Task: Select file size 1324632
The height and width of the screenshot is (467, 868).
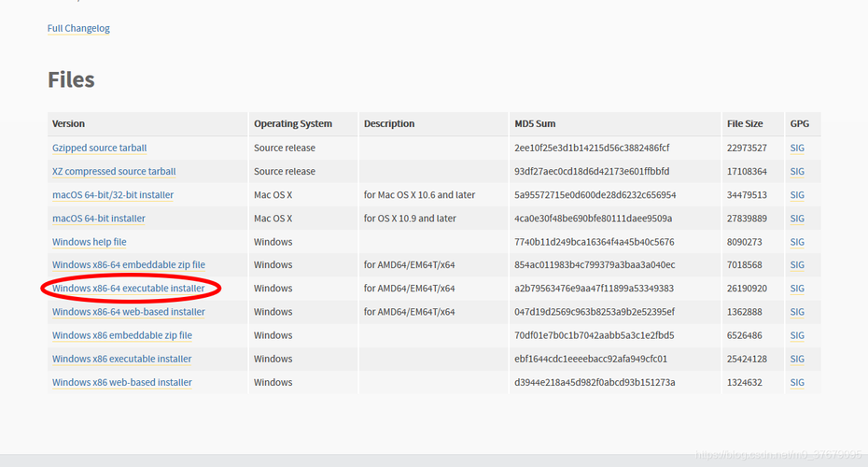Action: pyautogui.click(x=745, y=382)
